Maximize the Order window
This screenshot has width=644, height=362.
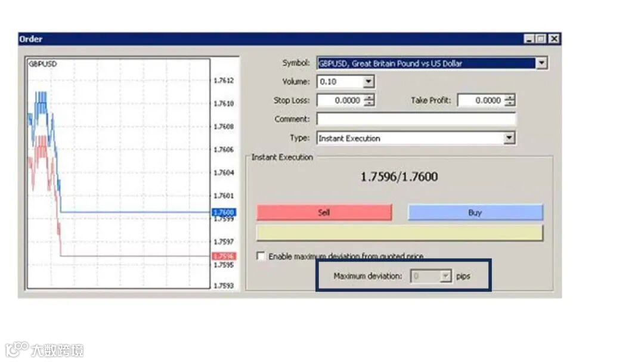coord(541,39)
